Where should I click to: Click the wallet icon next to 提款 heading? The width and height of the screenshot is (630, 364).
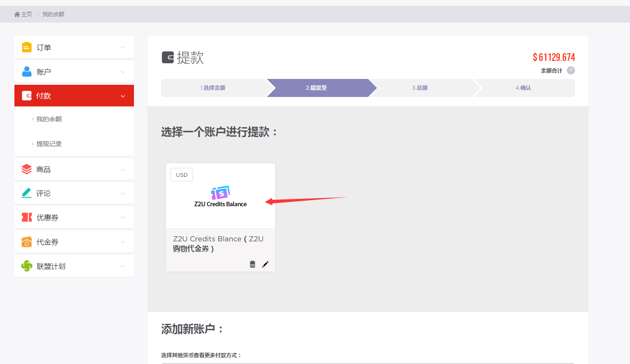click(168, 57)
